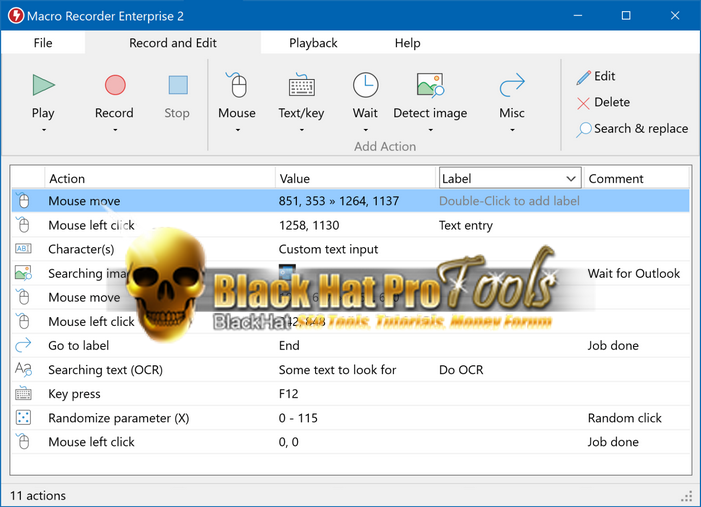Switch to the Record and Edit tab
Image resolution: width=701 pixels, height=507 pixels.
(x=173, y=43)
